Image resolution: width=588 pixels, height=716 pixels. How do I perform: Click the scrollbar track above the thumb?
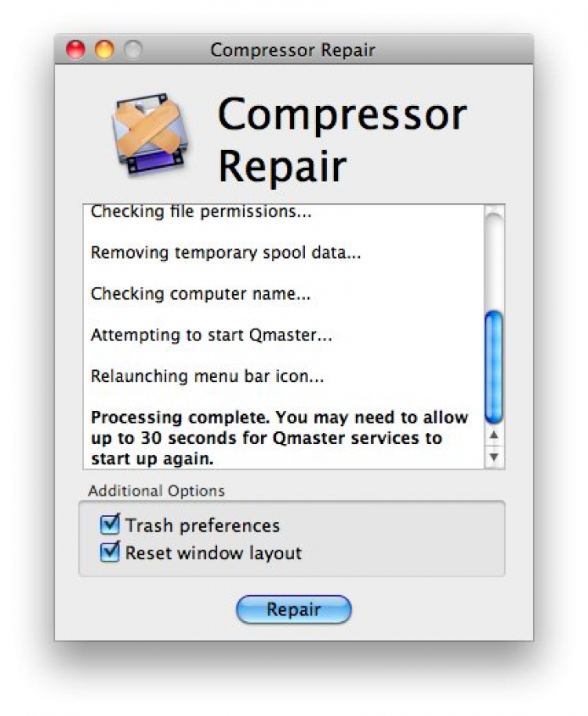tap(494, 259)
